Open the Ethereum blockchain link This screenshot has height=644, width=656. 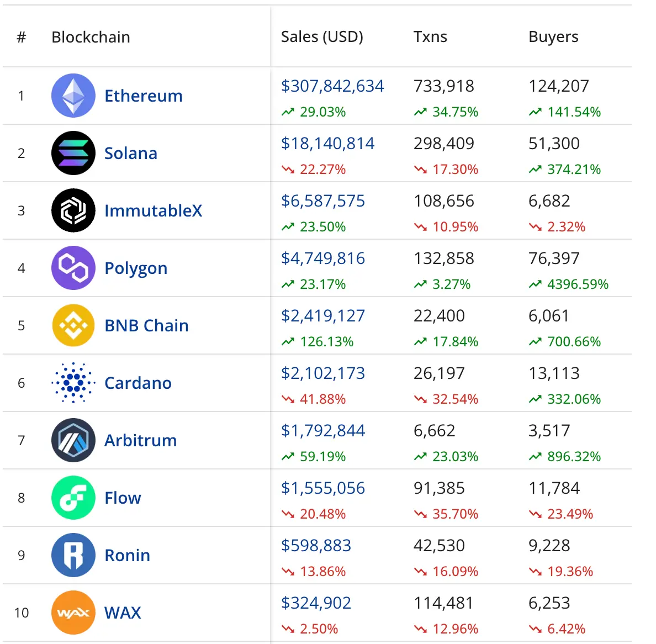[144, 96]
